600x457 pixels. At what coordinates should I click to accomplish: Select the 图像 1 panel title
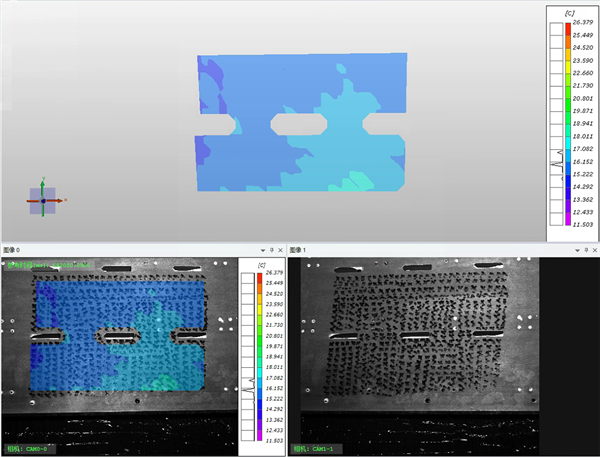click(300, 248)
